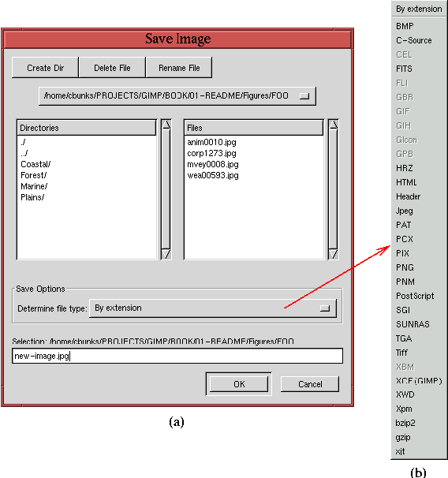The image size is (448, 478).
Task: Select the Marine/ directory
Action: coord(34,186)
